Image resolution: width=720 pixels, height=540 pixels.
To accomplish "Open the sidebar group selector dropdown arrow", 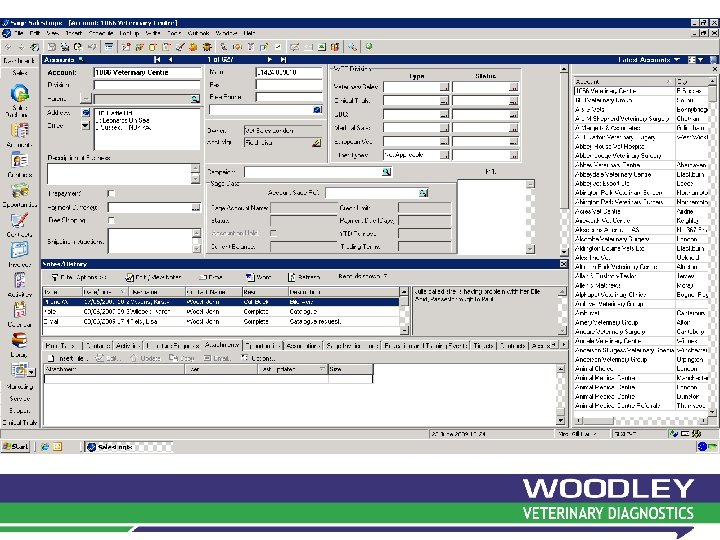I will tap(31, 372).
